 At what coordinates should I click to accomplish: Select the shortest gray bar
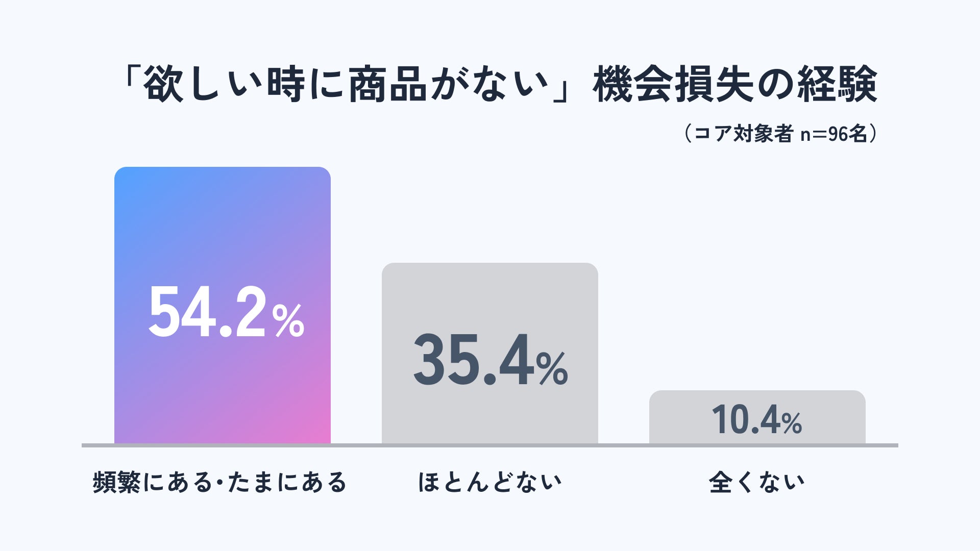point(757,417)
